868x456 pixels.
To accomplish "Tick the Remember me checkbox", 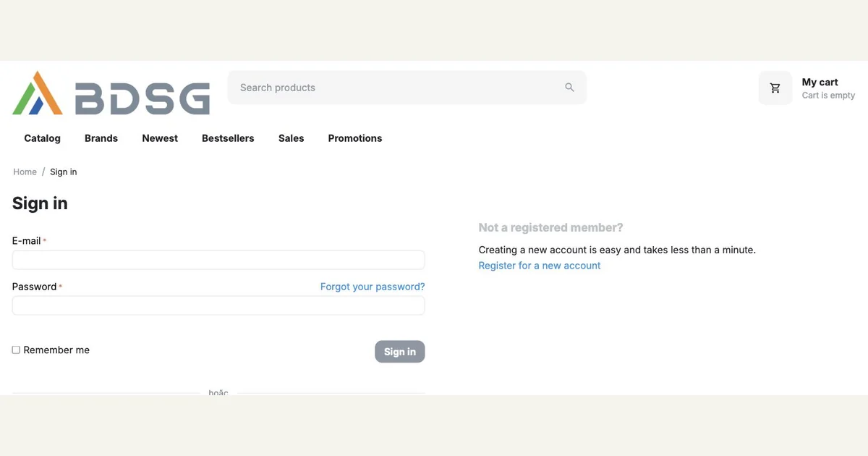I will [16, 350].
